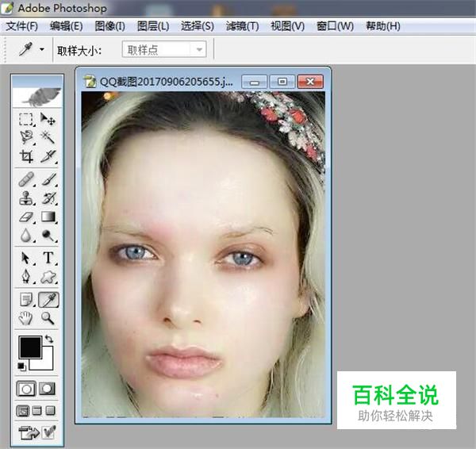Image resolution: width=476 pixels, height=449 pixels.
Task: Select the Crop tool
Action: [x=26, y=156]
